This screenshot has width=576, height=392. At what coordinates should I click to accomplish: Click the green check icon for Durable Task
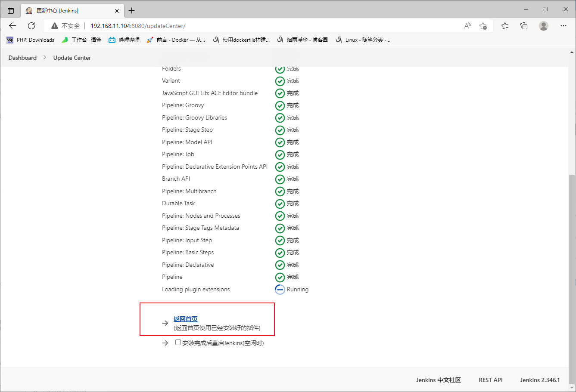tap(280, 204)
